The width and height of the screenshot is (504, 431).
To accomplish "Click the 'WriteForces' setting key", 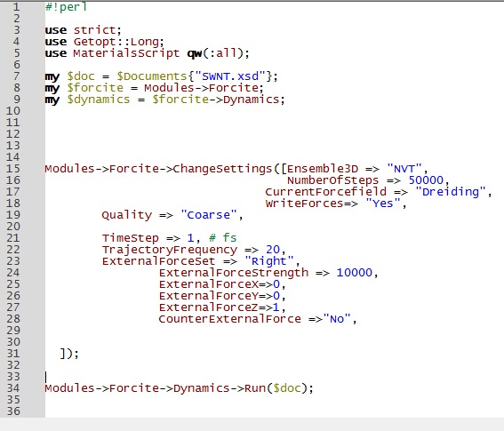I will click(x=305, y=204).
